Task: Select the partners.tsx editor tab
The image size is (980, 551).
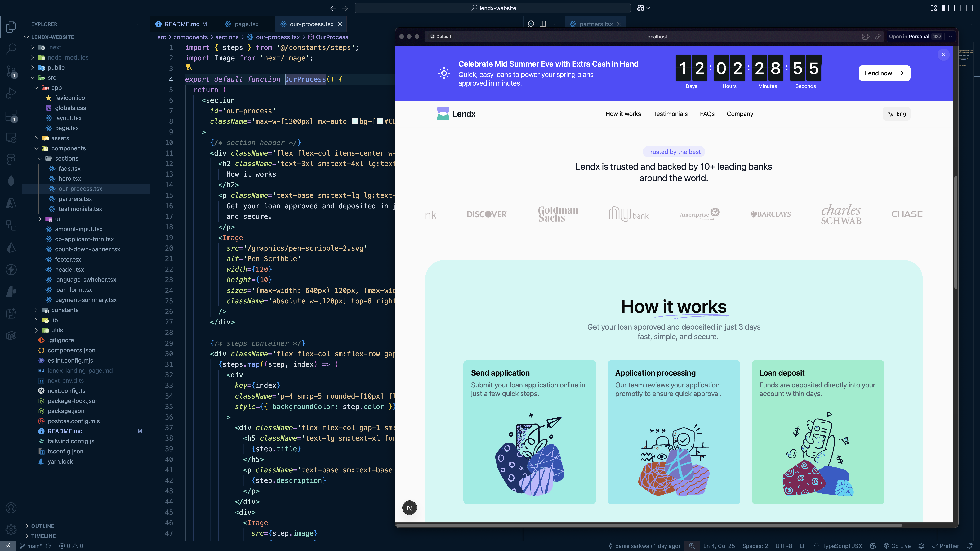Action: [595, 24]
